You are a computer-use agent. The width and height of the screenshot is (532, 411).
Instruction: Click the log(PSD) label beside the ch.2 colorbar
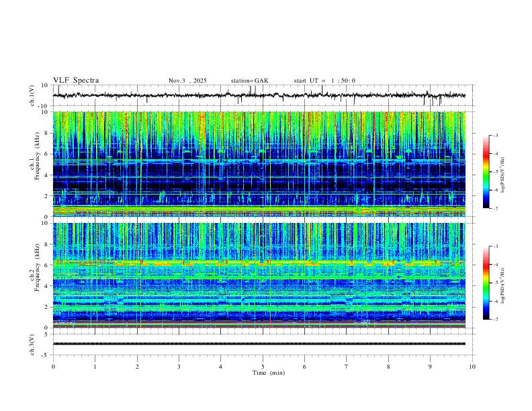tap(503, 286)
